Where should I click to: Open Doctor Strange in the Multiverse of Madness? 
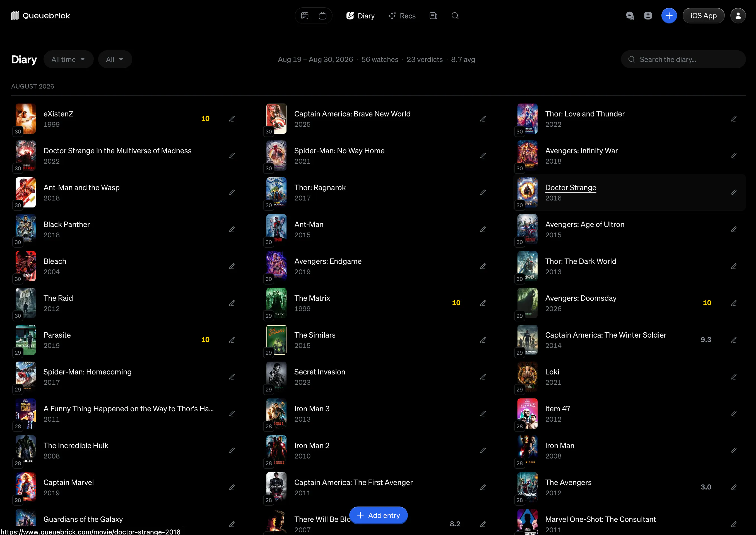coord(117,151)
